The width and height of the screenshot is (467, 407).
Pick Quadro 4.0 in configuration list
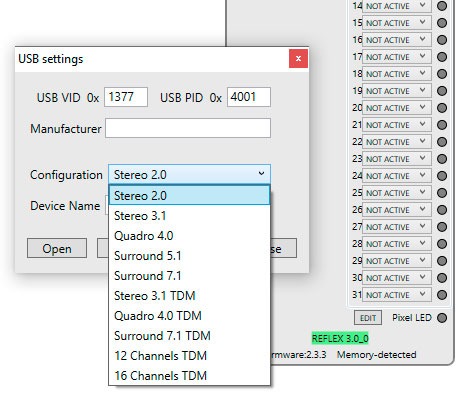189,236
